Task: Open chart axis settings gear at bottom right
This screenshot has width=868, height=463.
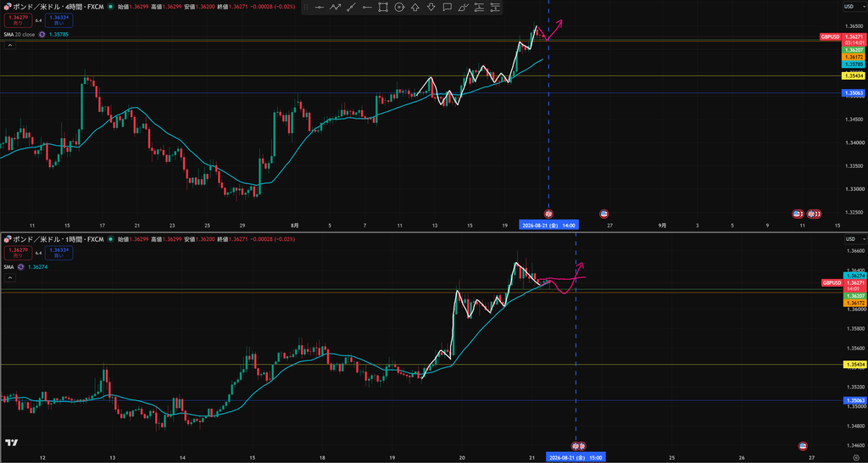Action: [856, 457]
